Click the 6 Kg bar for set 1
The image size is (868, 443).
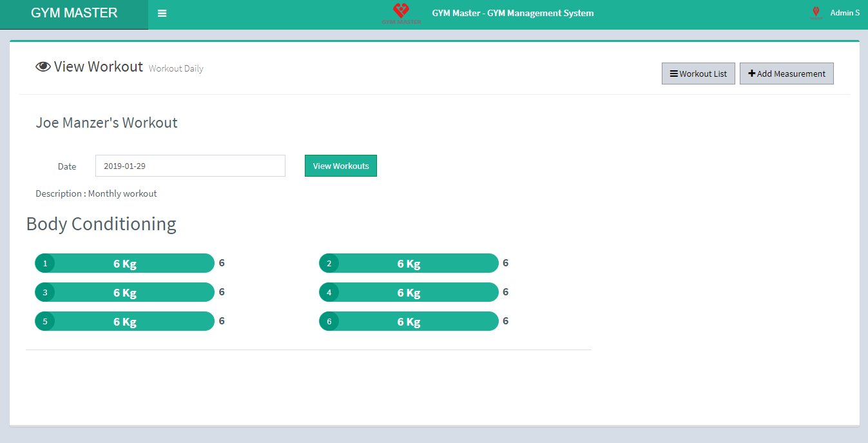[125, 264]
